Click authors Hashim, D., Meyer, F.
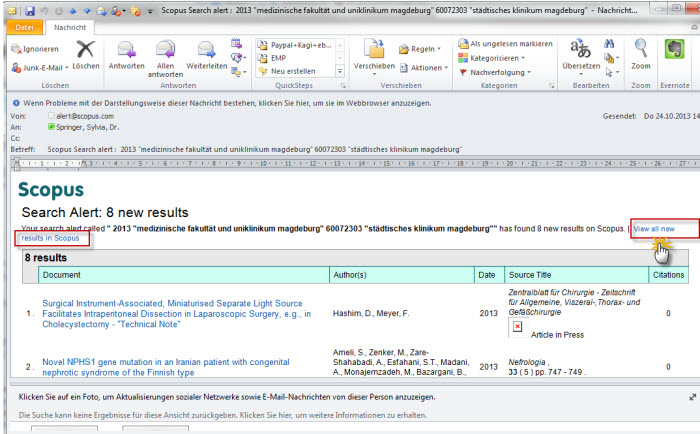Screen dimensions: 700x434 [371, 313]
